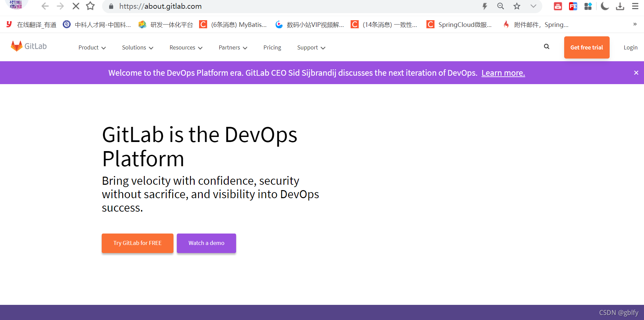This screenshot has width=644, height=320.
Task: Click the Watch a demo button
Action: point(206,243)
